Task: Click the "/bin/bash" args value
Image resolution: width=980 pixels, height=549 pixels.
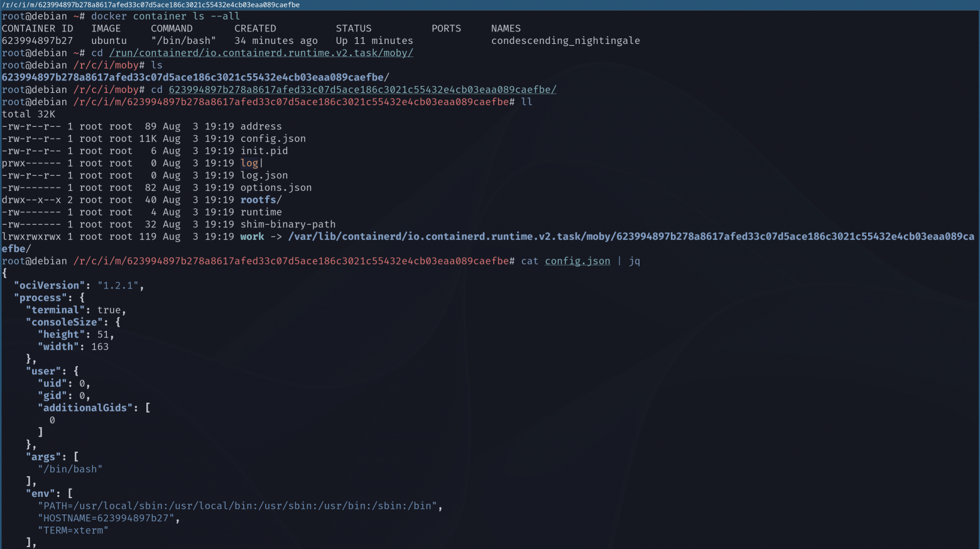Action: tap(70, 469)
